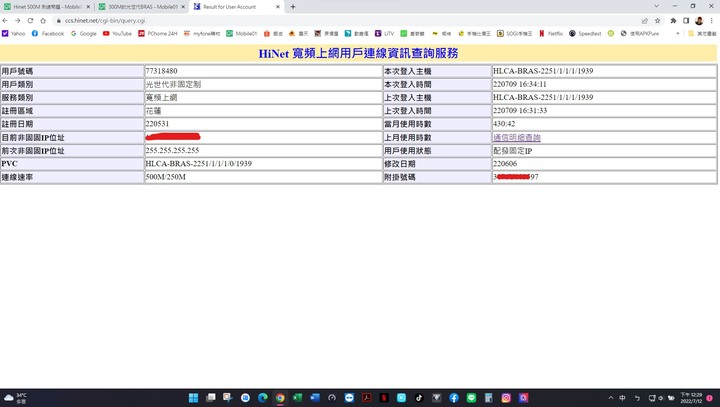This screenshot has width=720, height=407.
Task: Toggle the Chinese input method indicator
Action: [623, 398]
